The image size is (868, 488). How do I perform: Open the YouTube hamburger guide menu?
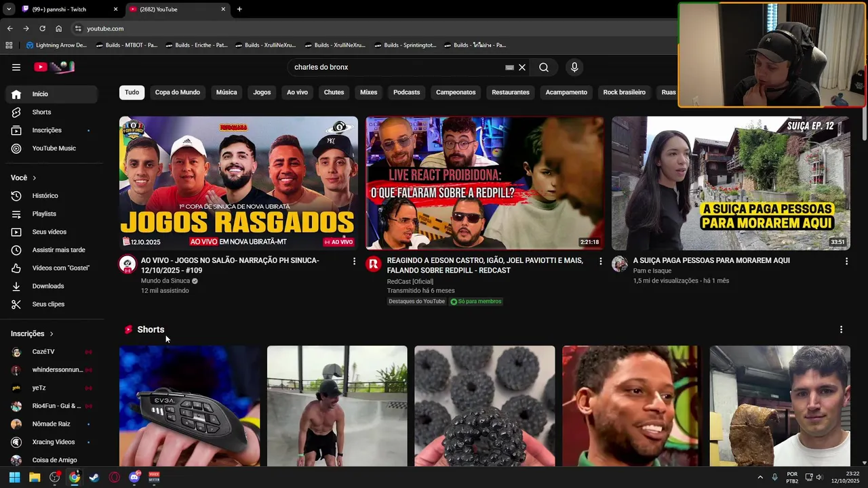tap(16, 67)
